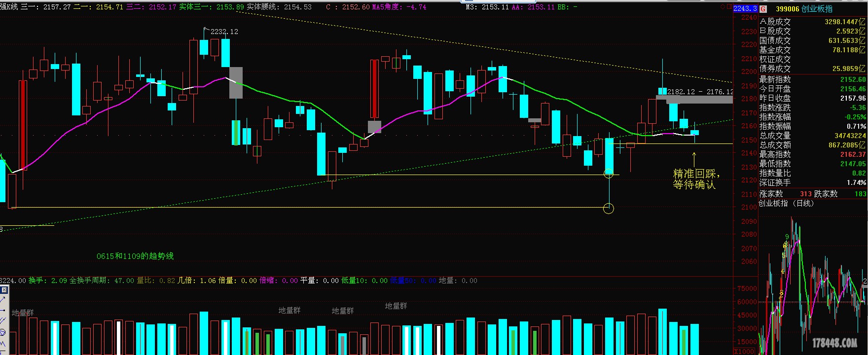
Task: Click the MA5角度 indicator readout
Action: (x=399, y=7)
